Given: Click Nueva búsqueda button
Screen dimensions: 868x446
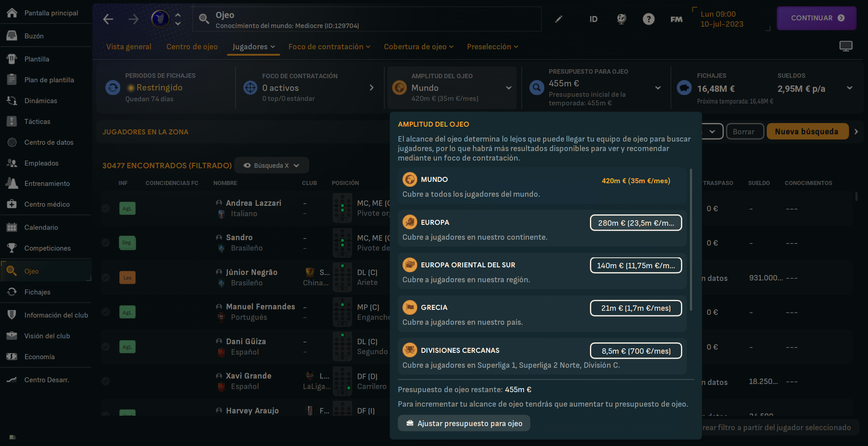Looking at the screenshot, I should 807,132.
